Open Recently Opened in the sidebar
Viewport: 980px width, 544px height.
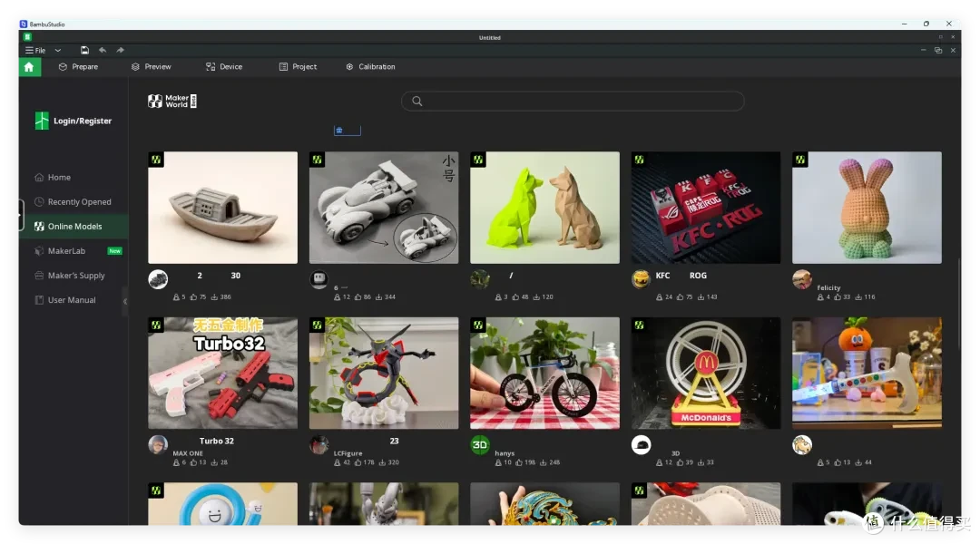coord(73,202)
